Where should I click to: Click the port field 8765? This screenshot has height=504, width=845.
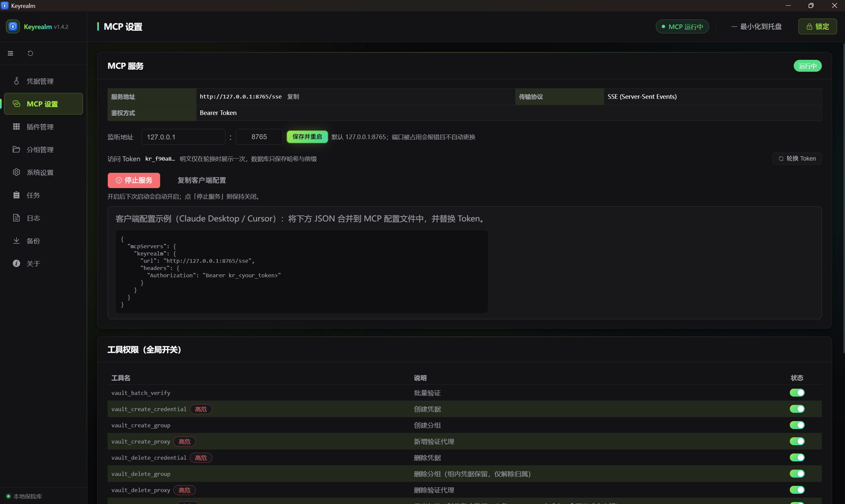tap(259, 137)
